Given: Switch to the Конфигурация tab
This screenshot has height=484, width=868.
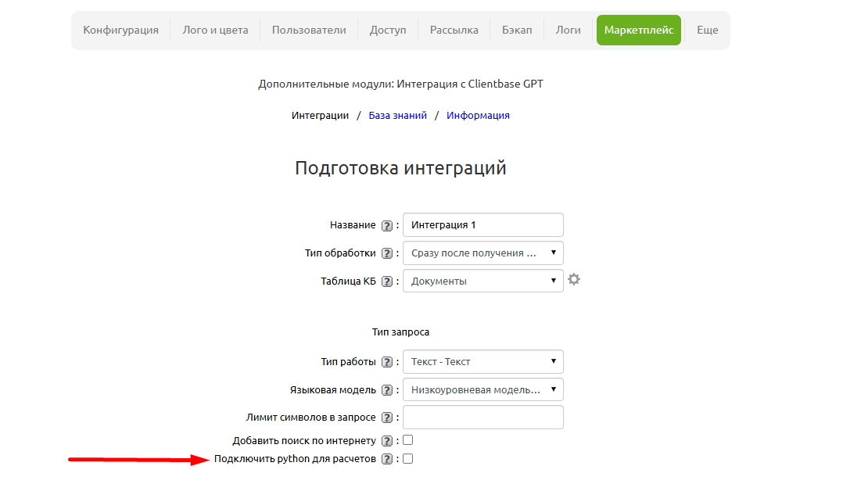Looking at the screenshot, I should [121, 30].
